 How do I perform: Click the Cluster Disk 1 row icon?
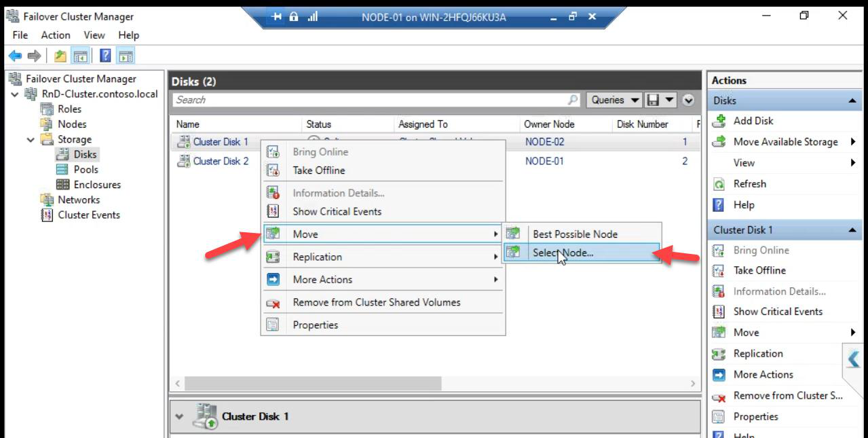[183, 142]
